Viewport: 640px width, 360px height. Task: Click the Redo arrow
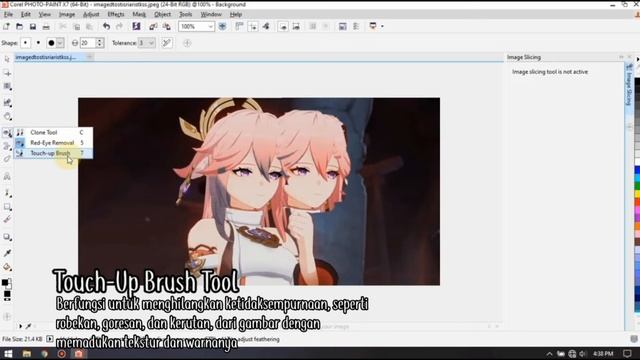119,27
